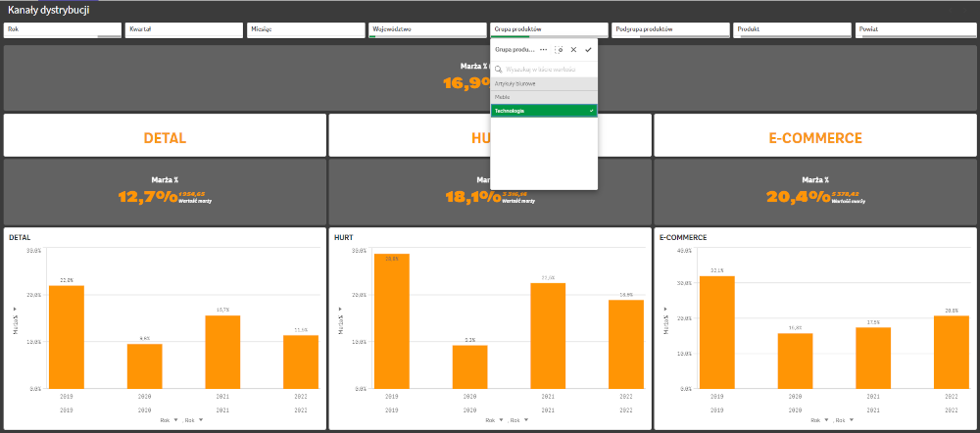Select 'Artykuły biurowe' in the value list

pyautogui.click(x=544, y=83)
